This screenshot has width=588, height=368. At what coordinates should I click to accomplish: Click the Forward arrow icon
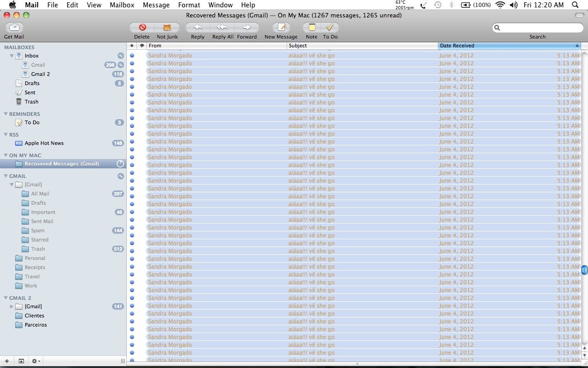click(x=247, y=27)
